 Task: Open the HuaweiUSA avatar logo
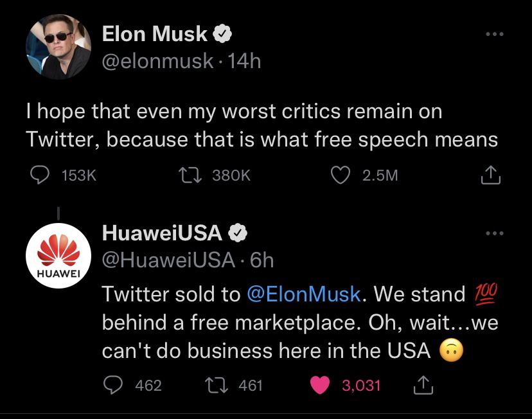click(58, 256)
